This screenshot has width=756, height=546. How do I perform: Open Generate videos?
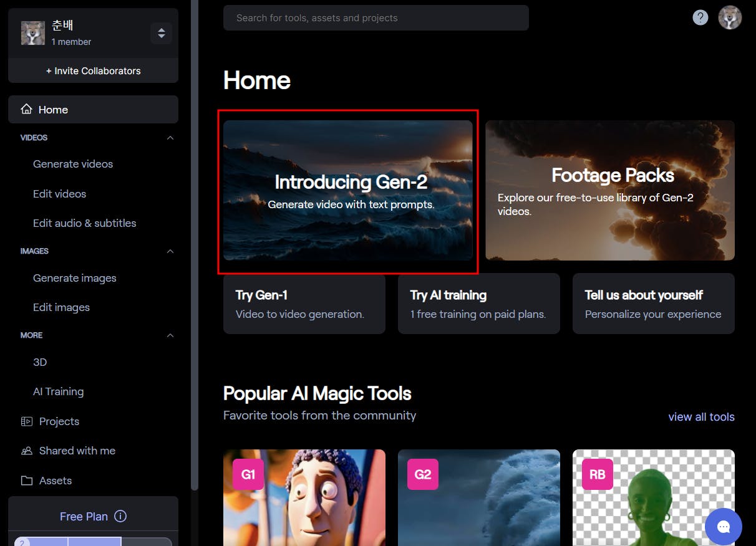(x=73, y=164)
